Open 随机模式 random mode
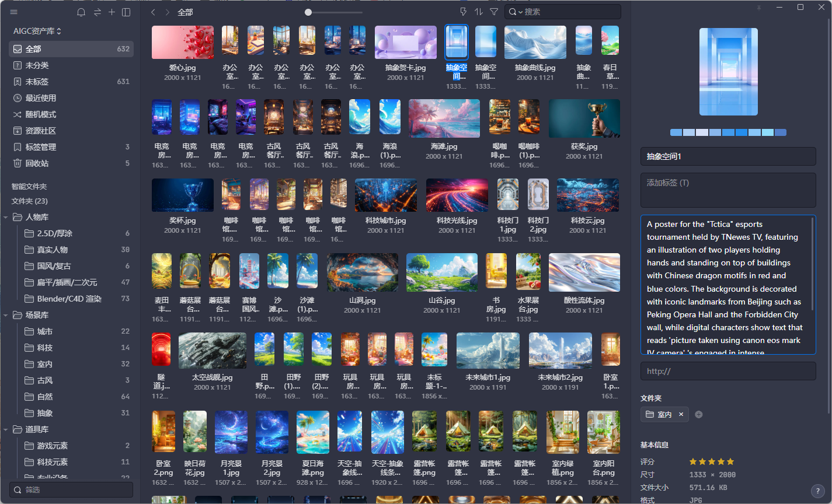 pos(71,114)
